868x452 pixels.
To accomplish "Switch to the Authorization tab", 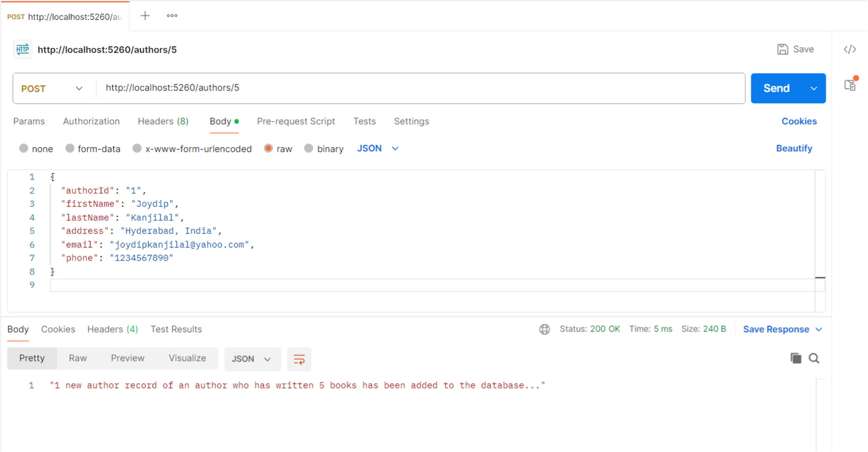I will click(x=91, y=121).
